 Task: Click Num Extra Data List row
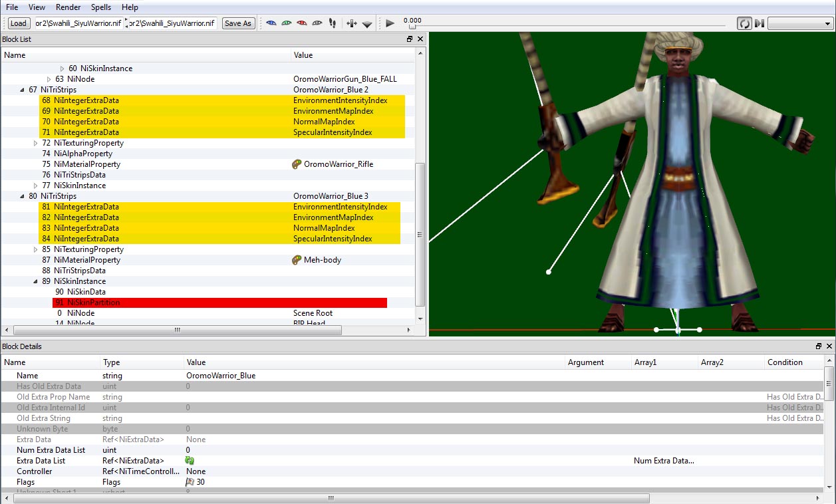coord(412,450)
